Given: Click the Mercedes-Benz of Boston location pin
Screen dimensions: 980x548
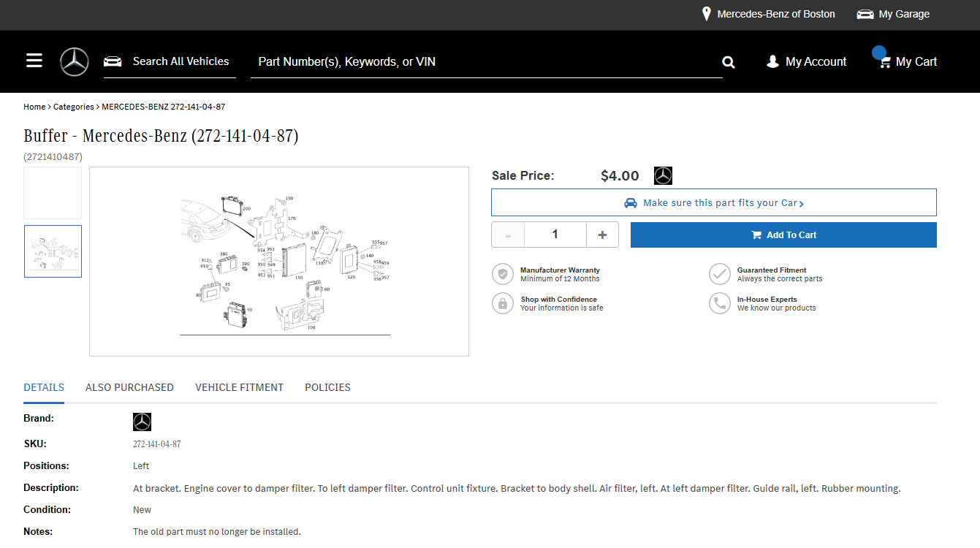Looking at the screenshot, I should 707,14.
